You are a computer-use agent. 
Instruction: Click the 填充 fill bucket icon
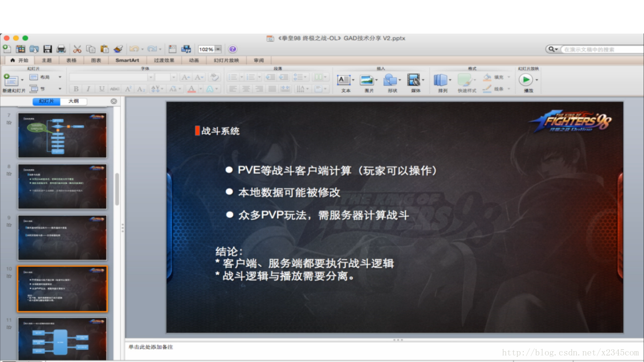487,77
